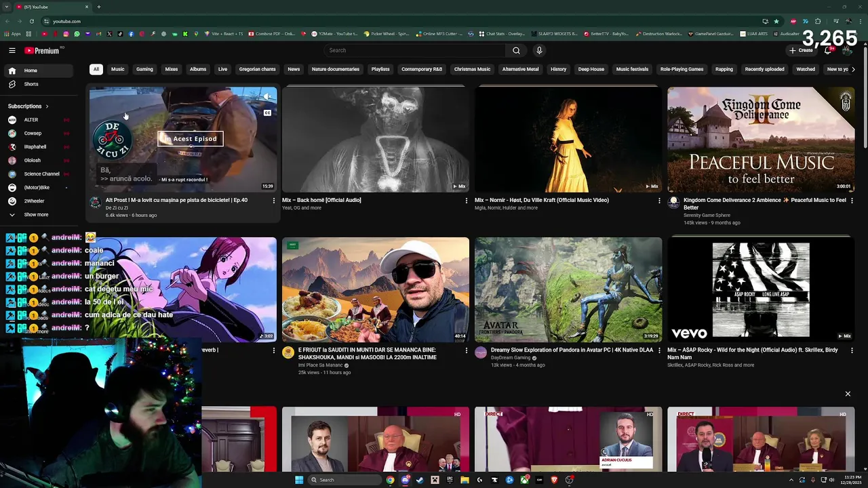Open the browser extensions puzzle icon
868x488 pixels.
click(818, 21)
